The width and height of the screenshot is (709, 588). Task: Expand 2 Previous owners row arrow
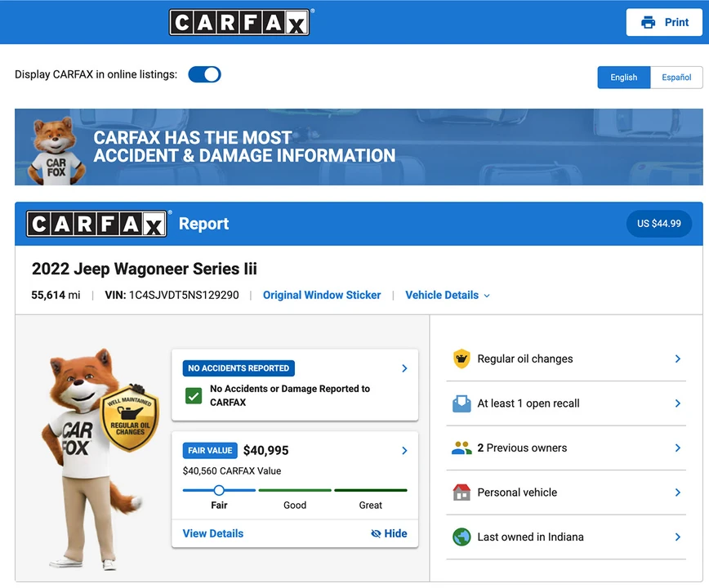[x=678, y=448]
